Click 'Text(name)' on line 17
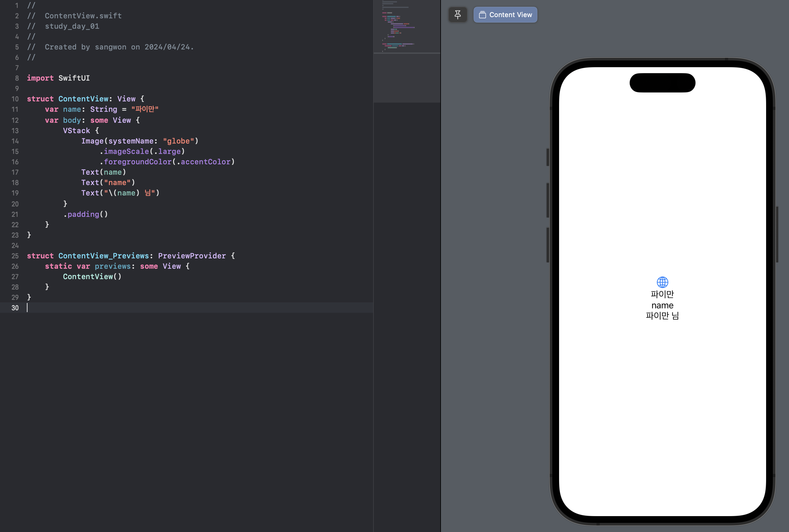789x532 pixels. [104, 172]
